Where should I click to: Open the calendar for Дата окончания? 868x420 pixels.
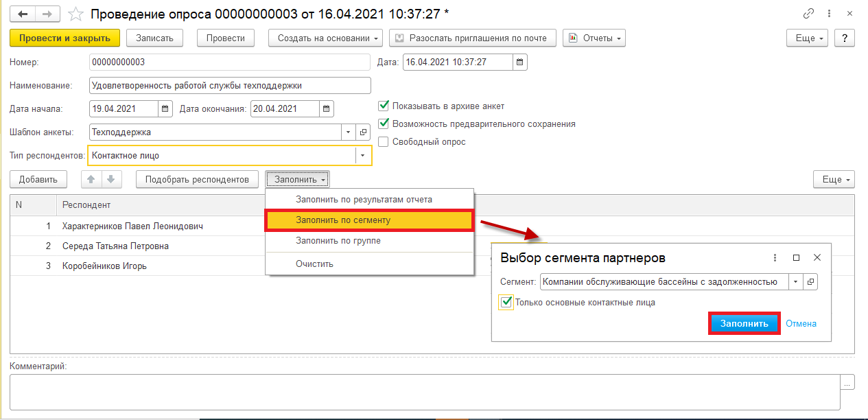(x=327, y=108)
